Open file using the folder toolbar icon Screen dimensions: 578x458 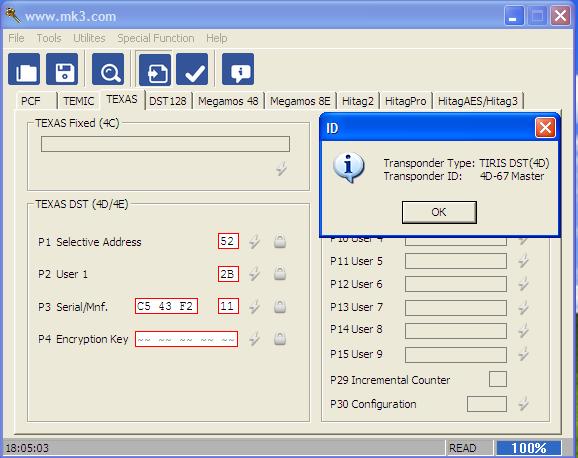point(24,69)
